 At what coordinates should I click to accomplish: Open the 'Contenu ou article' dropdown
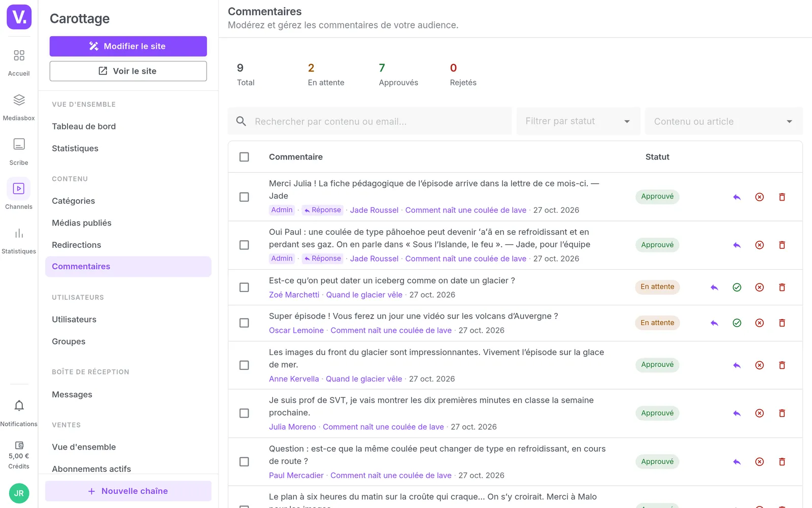click(x=724, y=121)
